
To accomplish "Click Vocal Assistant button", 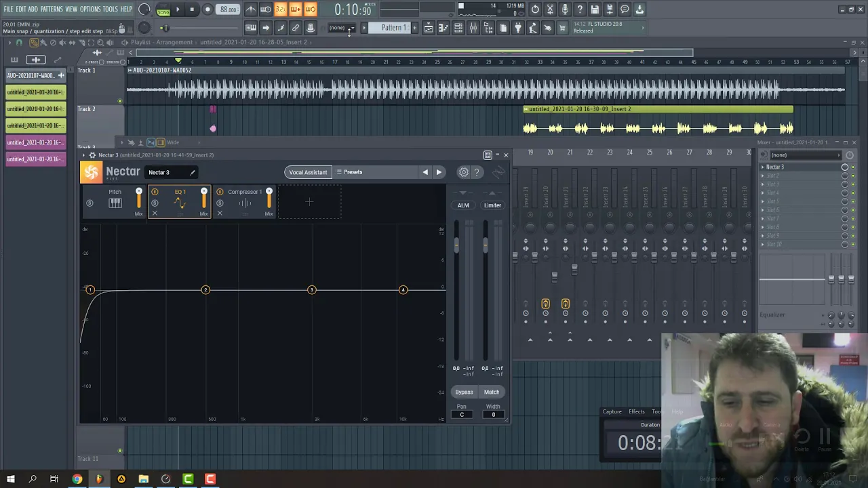I will pos(308,172).
